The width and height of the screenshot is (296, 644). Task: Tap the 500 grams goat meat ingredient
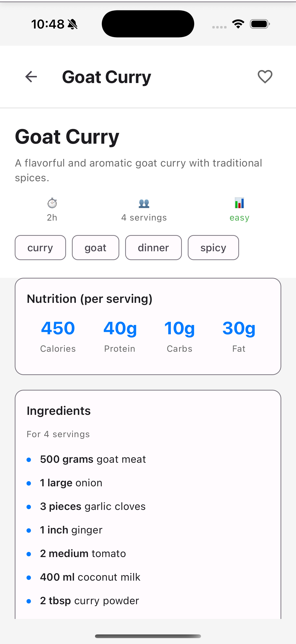tap(93, 459)
